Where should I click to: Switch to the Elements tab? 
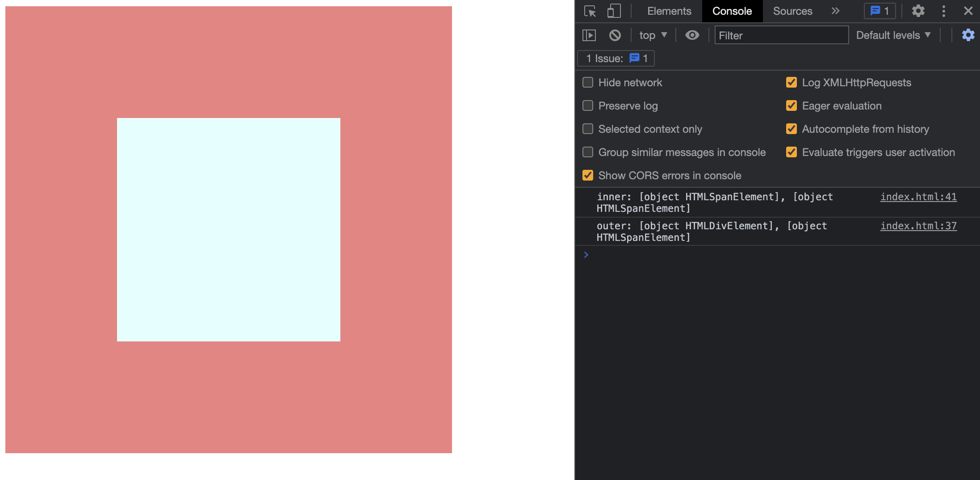pos(669,11)
